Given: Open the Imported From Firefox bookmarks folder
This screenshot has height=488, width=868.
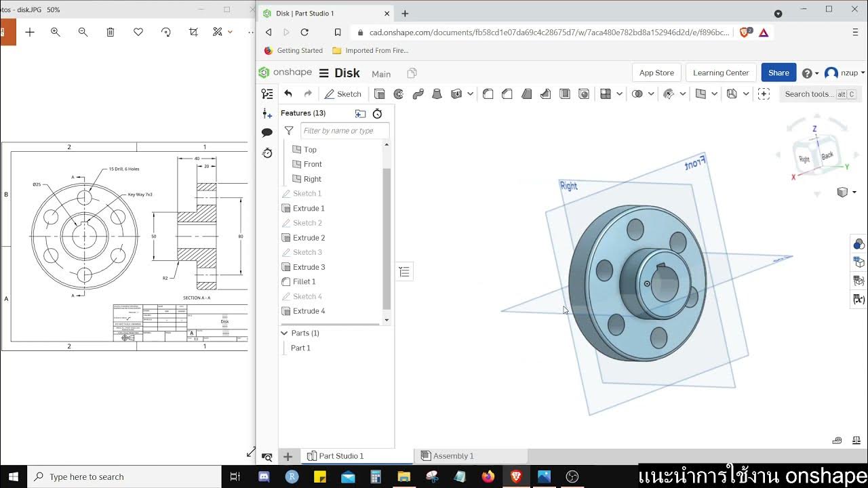Looking at the screenshot, I should (370, 50).
